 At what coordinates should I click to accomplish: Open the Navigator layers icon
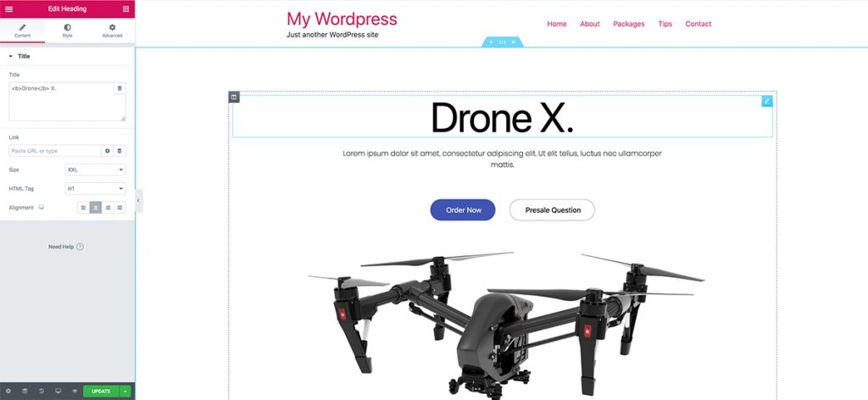point(25,392)
